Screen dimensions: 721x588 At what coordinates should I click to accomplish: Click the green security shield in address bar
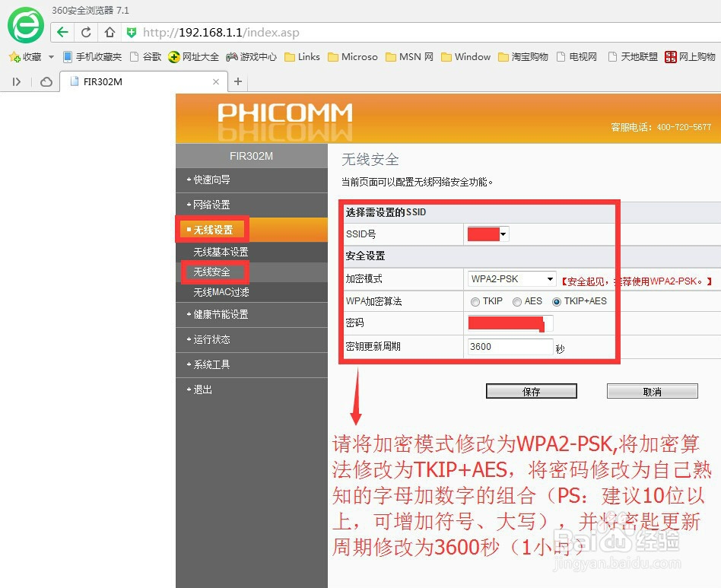pyautogui.click(x=132, y=33)
